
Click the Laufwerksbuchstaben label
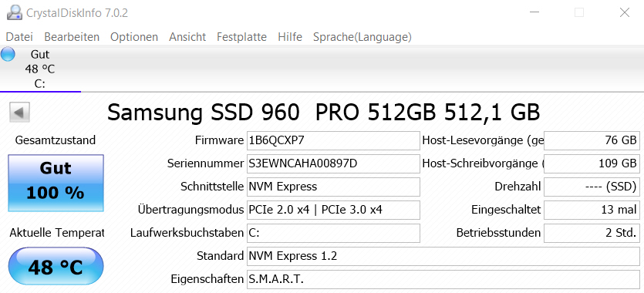pyautogui.click(x=187, y=233)
